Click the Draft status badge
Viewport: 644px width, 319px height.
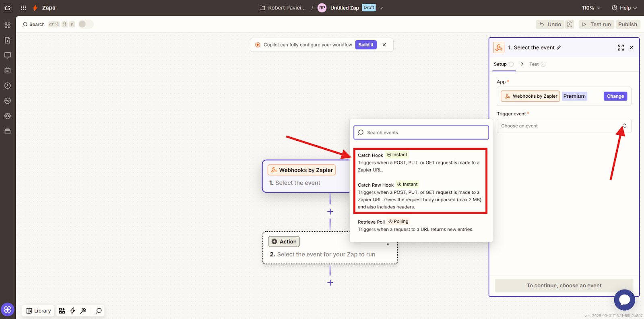pyautogui.click(x=369, y=8)
